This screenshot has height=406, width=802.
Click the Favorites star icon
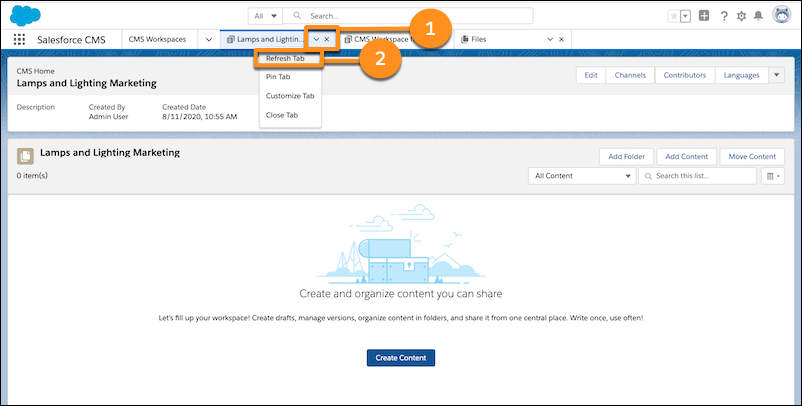[x=674, y=16]
